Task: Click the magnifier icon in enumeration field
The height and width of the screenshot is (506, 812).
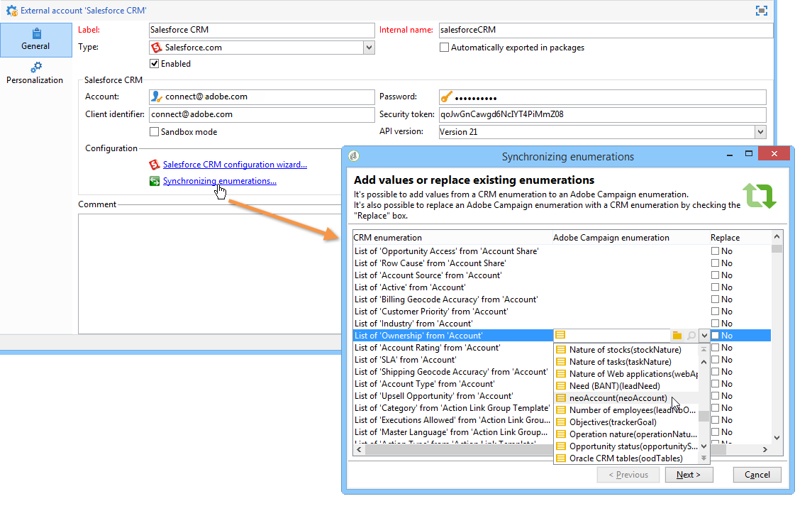Action: coord(691,336)
